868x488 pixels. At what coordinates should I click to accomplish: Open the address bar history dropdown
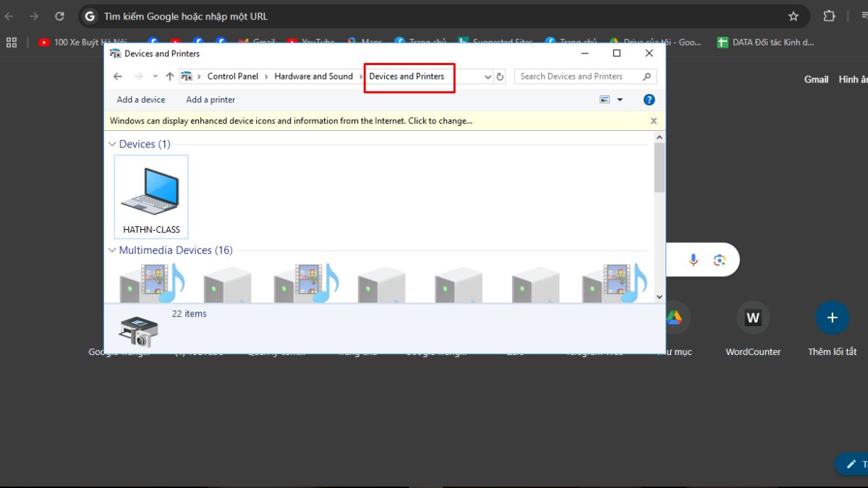point(488,77)
